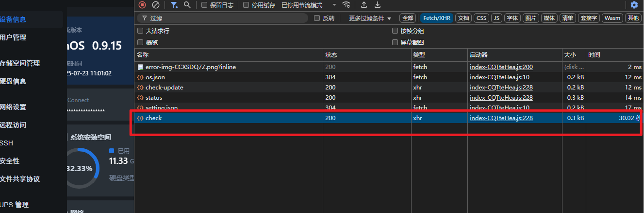Open SSH in sidebar
The width and height of the screenshot is (644, 213).
pyautogui.click(x=6, y=143)
